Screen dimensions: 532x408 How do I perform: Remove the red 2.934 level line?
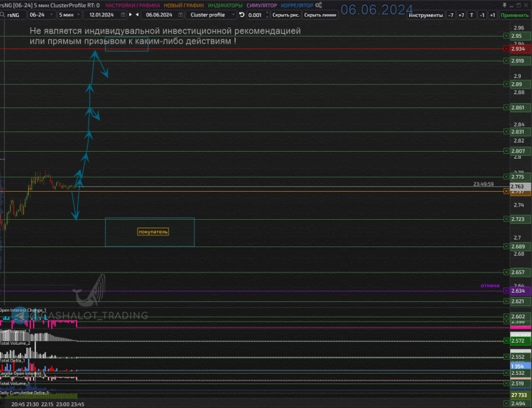[505, 48]
